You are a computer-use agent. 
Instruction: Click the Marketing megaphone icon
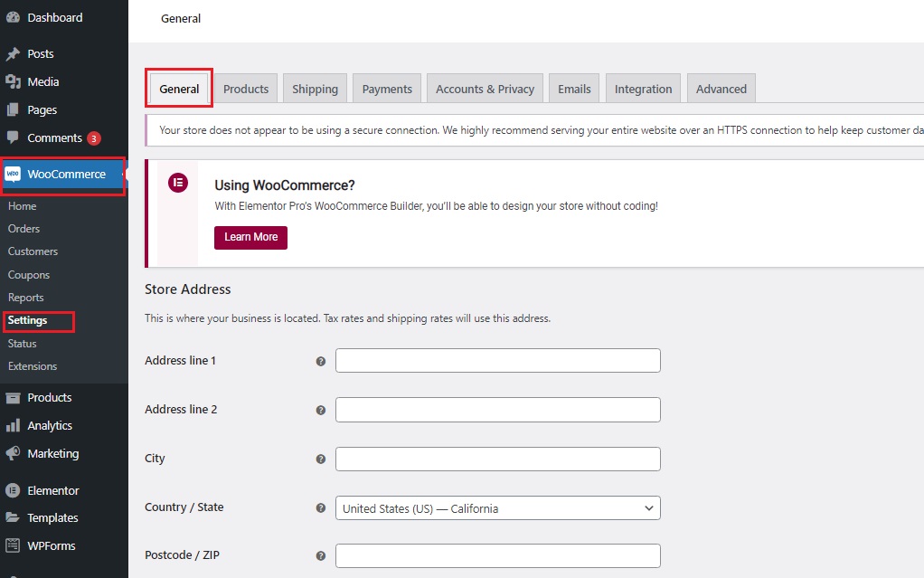[x=13, y=453]
